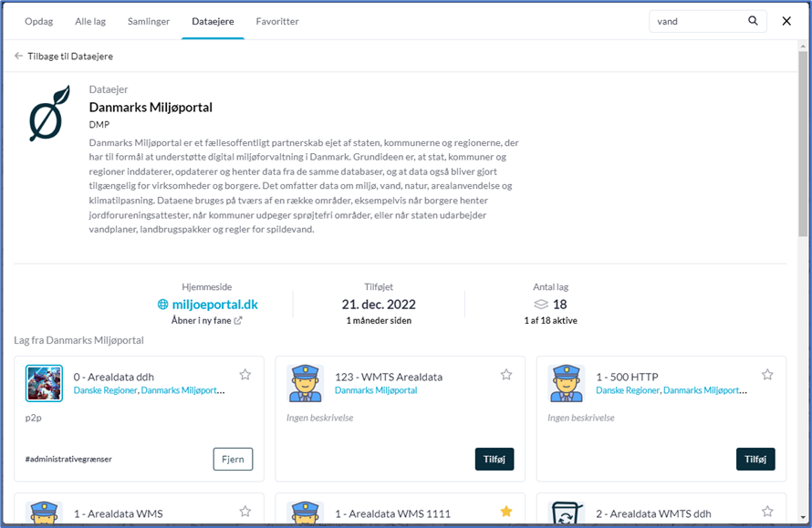Open the 1 - 500 HTTP layer title
The width and height of the screenshot is (812, 528).
tap(627, 377)
